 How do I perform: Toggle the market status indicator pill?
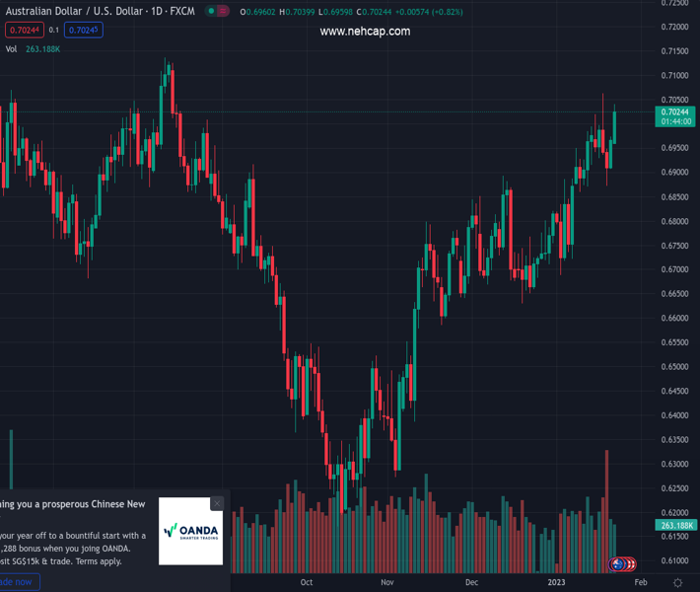click(217, 11)
